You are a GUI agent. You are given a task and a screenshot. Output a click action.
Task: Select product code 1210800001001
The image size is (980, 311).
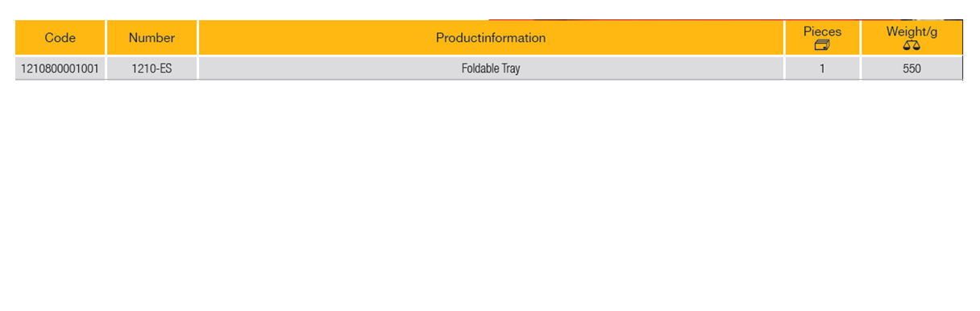pos(60,68)
